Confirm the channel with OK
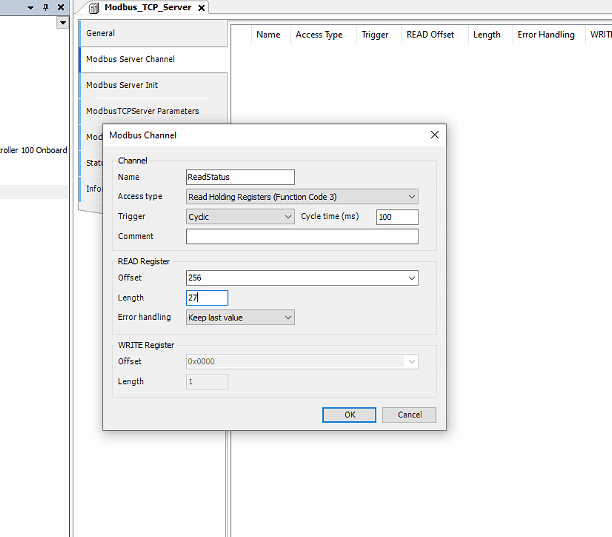Image resolution: width=612 pixels, height=537 pixels. click(x=349, y=415)
